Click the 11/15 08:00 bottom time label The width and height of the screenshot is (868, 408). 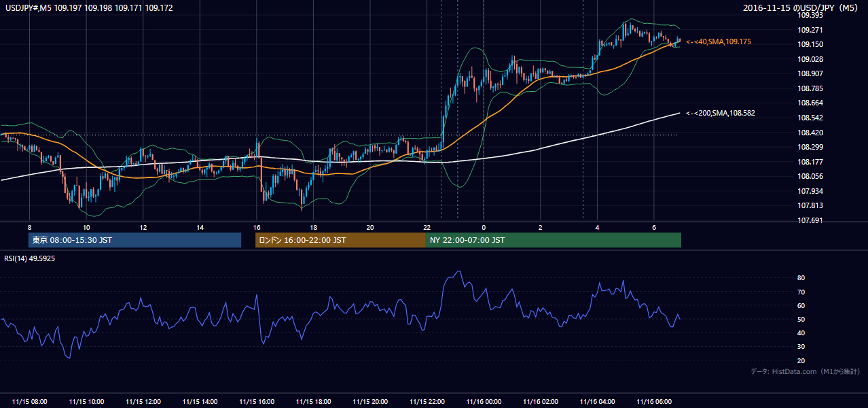29,401
